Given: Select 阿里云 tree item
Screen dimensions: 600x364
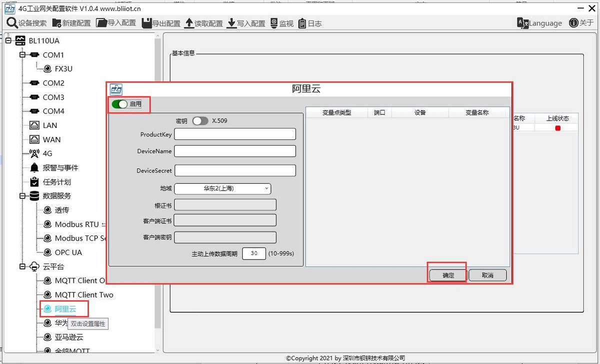Looking at the screenshot, I should coord(65,309).
